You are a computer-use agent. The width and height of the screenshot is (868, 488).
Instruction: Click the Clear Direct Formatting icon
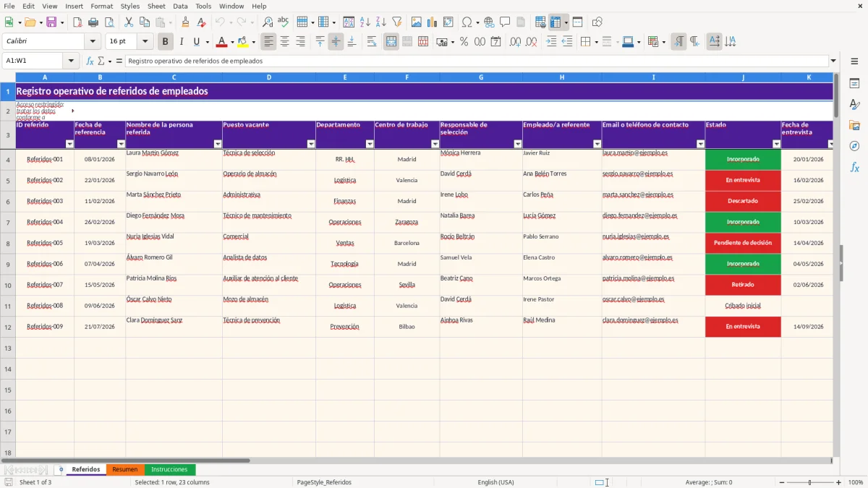pos(201,22)
